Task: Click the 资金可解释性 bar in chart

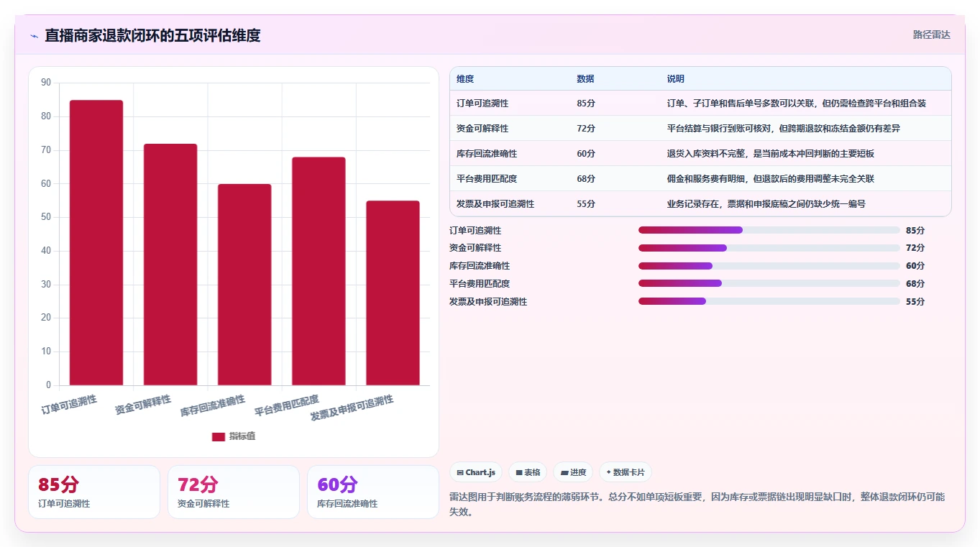Action: pyautogui.click(x=170, y=265)
